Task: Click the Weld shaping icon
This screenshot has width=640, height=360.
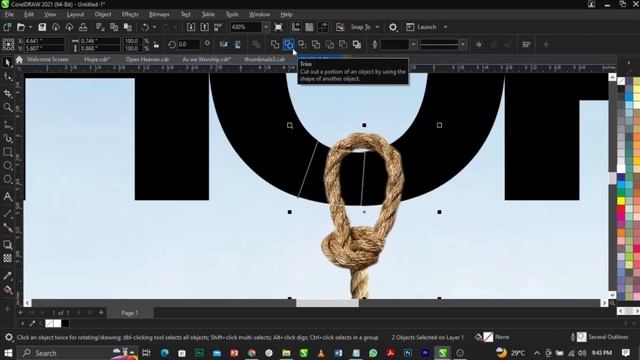Action: pyautogui.click(x=275, y=44)
